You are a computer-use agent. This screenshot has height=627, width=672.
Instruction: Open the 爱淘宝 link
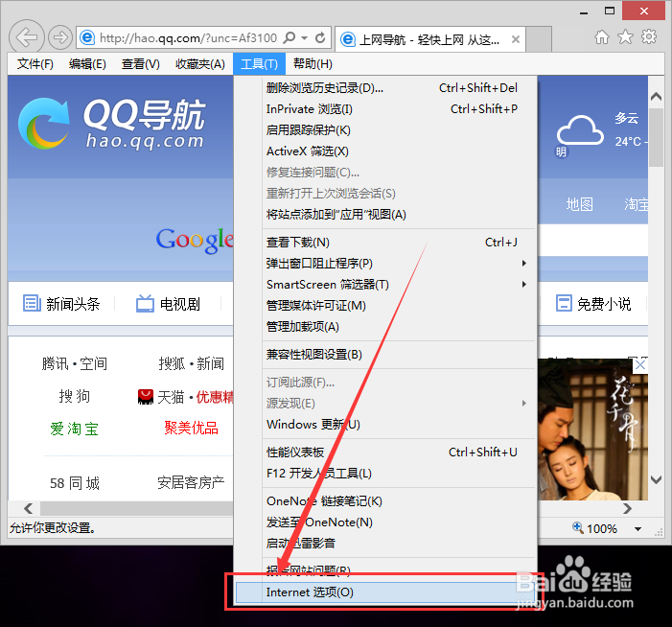(75, 429)
